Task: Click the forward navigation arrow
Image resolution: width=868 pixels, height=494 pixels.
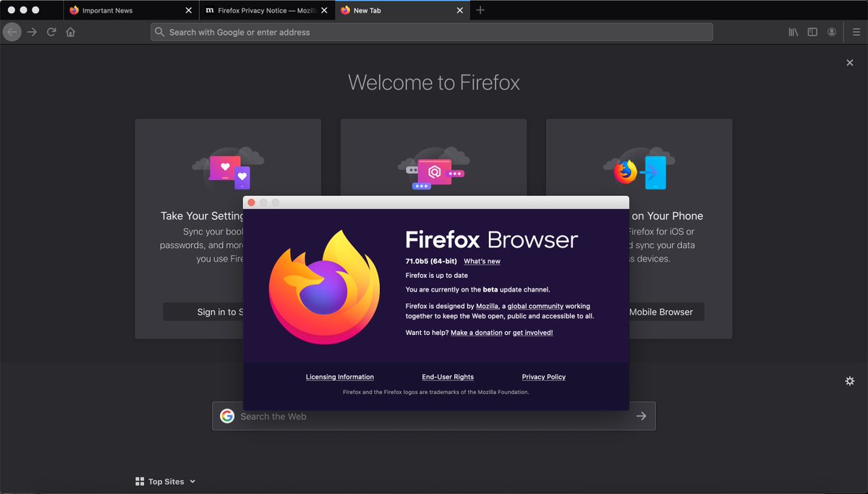Action: coord(32,32)
